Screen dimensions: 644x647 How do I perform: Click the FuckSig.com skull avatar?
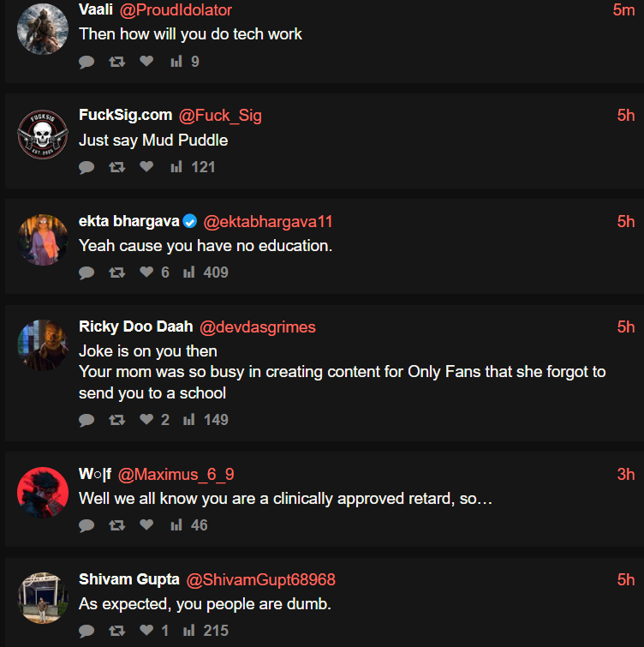(43, 135)
